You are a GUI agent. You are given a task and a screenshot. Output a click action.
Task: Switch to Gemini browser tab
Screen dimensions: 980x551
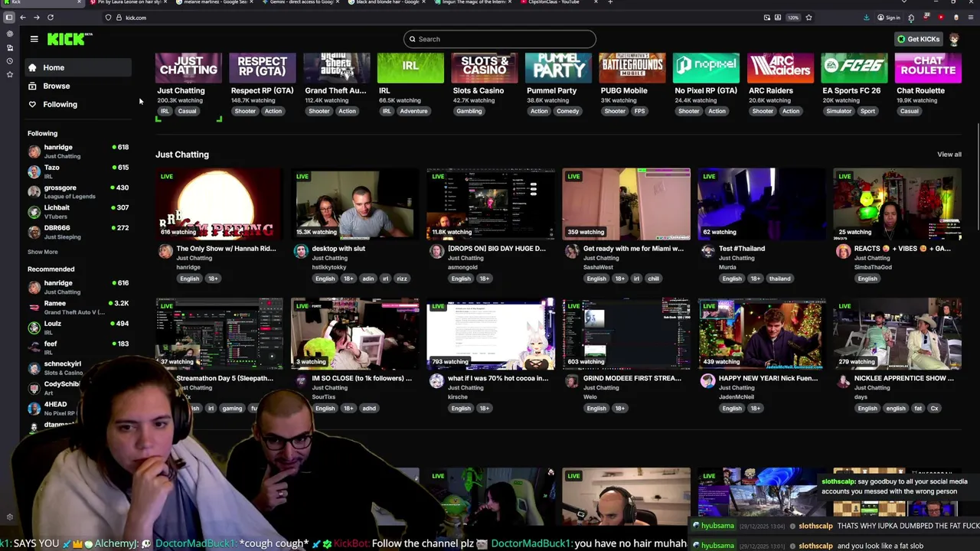coord(302,2)
